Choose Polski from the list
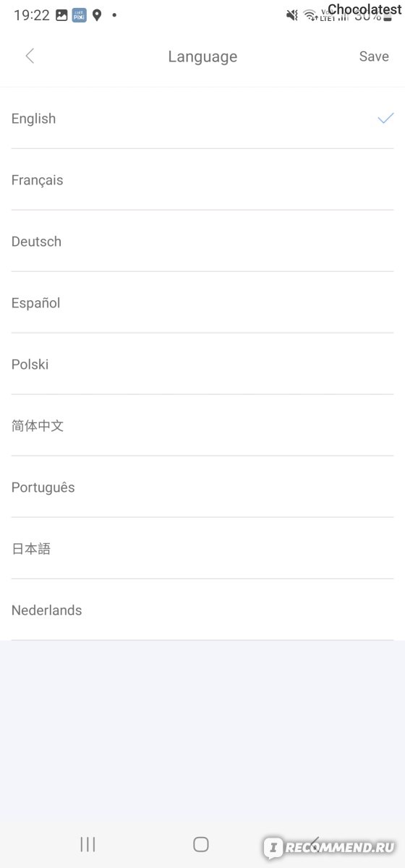Screen dimensions: 405x868 point(202,365)
